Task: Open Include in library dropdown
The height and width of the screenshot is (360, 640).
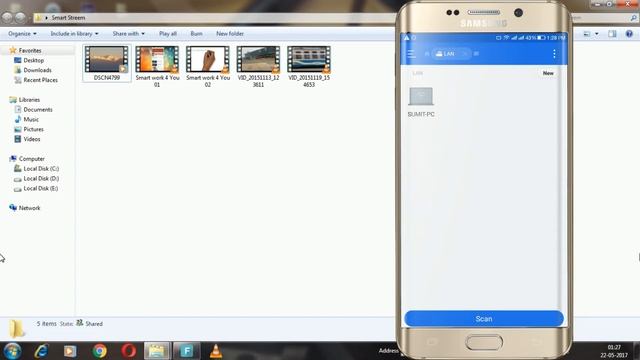Action: tap(74, 33)
